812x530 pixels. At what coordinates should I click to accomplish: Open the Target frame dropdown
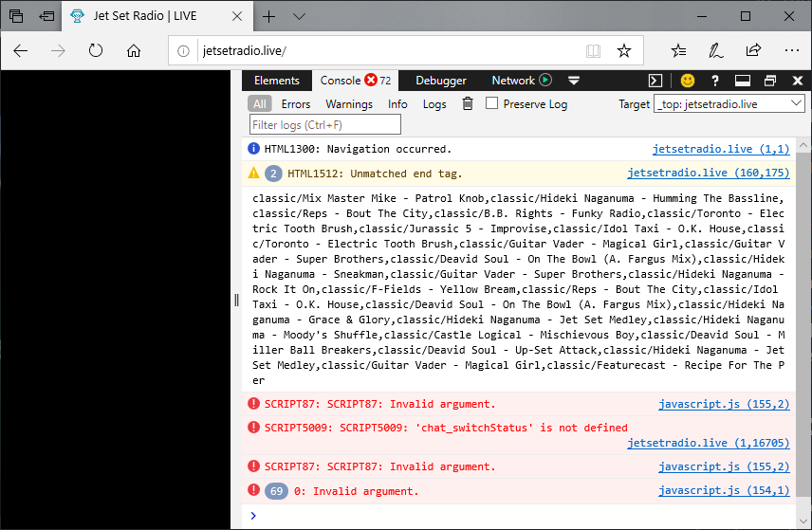coord(729,103)
